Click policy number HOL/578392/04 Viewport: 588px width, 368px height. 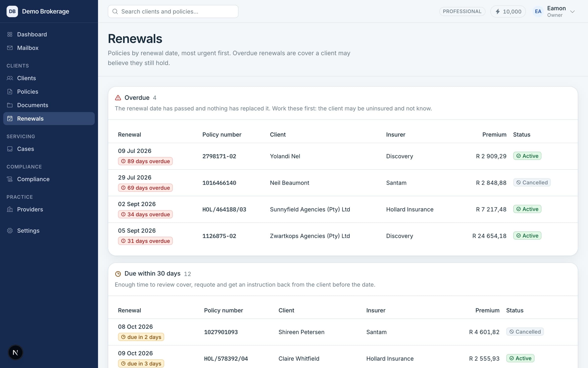(x=226, y=359)
